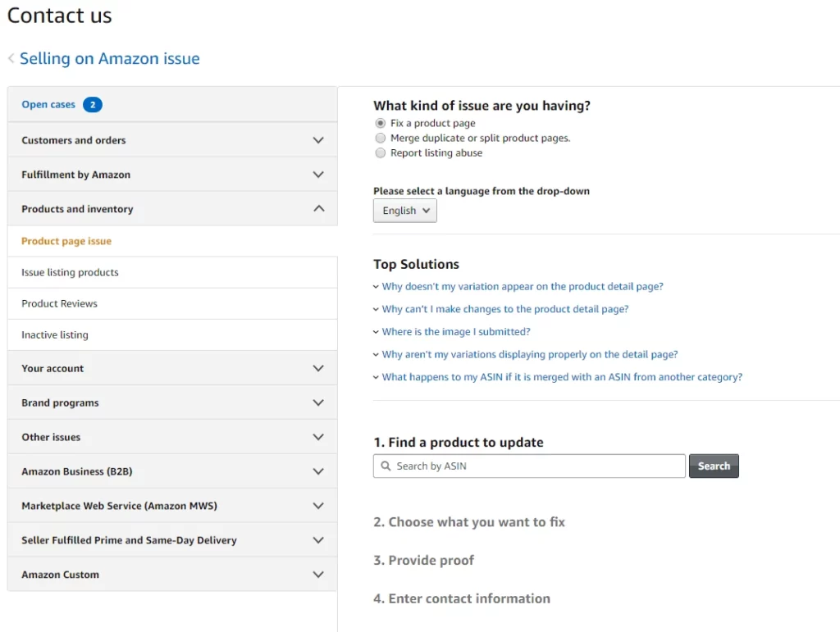
Task: Expand Customers and orders section
Action: click(x=172, y=139)
